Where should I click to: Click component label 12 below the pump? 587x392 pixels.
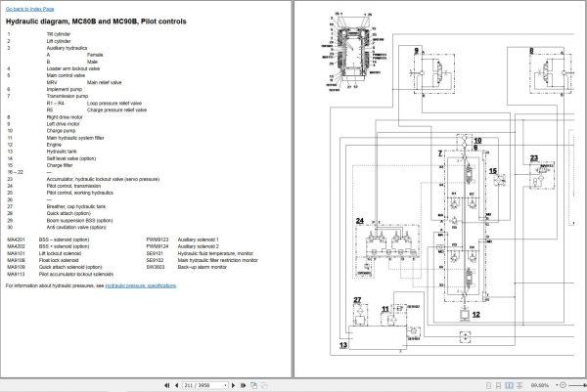[475, 315]
